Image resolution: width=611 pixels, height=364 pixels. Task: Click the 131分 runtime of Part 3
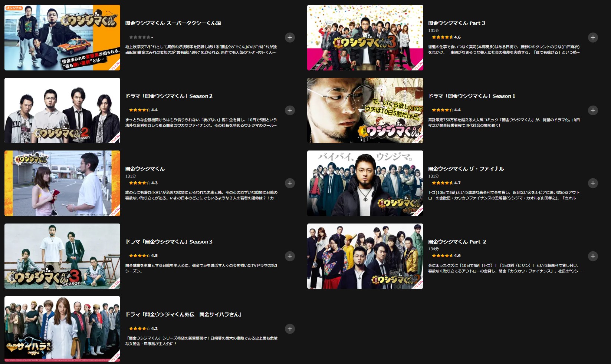434,30
